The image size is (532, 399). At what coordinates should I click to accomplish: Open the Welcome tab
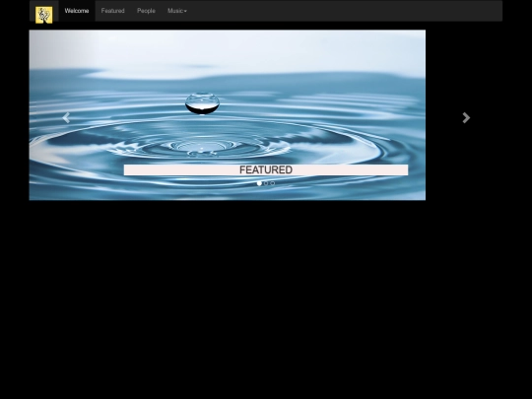(77, 11)
